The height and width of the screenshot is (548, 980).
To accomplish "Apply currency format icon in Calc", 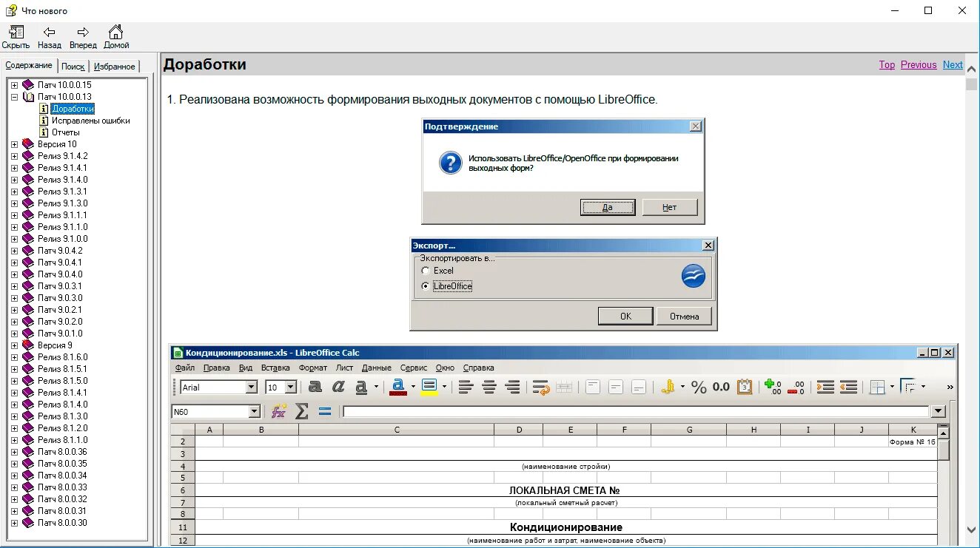I will (668, 387).
